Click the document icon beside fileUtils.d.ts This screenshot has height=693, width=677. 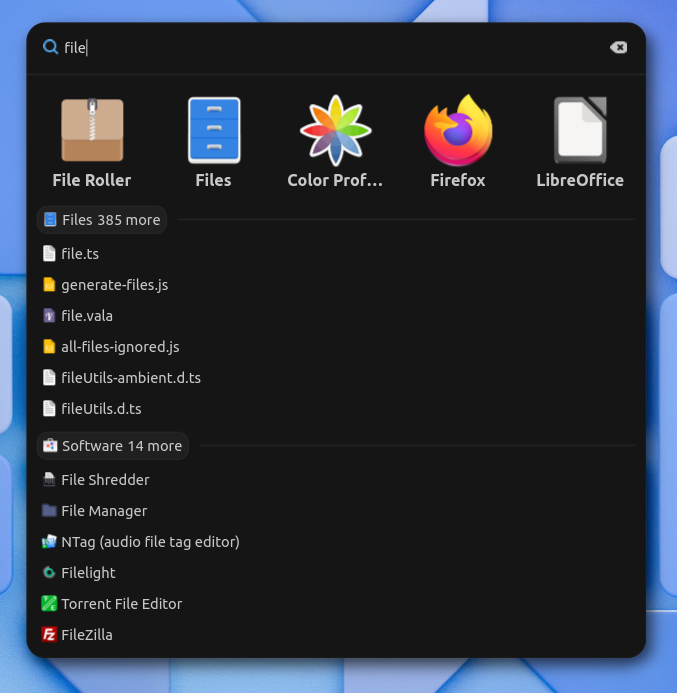click(x=49, y=408)
